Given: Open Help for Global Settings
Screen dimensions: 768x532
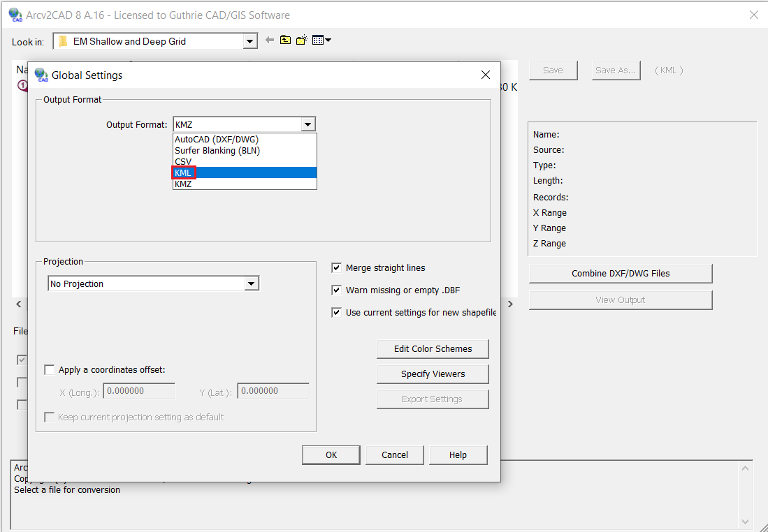Looking at the screenshot, I should 458,455.
